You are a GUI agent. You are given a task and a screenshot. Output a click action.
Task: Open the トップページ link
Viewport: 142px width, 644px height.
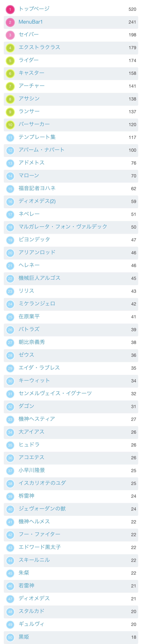[x=34, y=9]
